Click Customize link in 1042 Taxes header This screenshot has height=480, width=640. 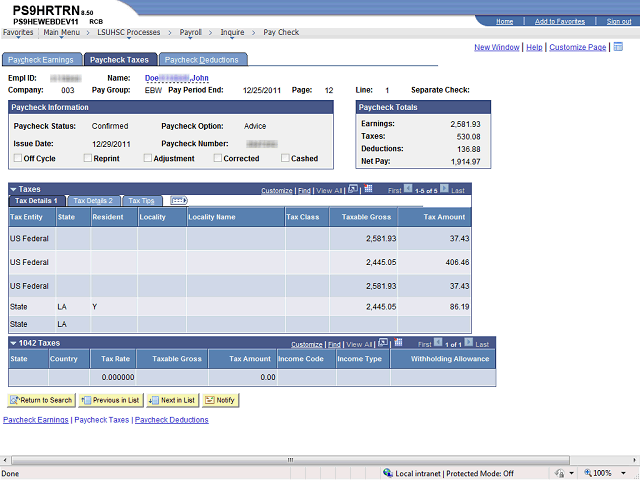307,344
